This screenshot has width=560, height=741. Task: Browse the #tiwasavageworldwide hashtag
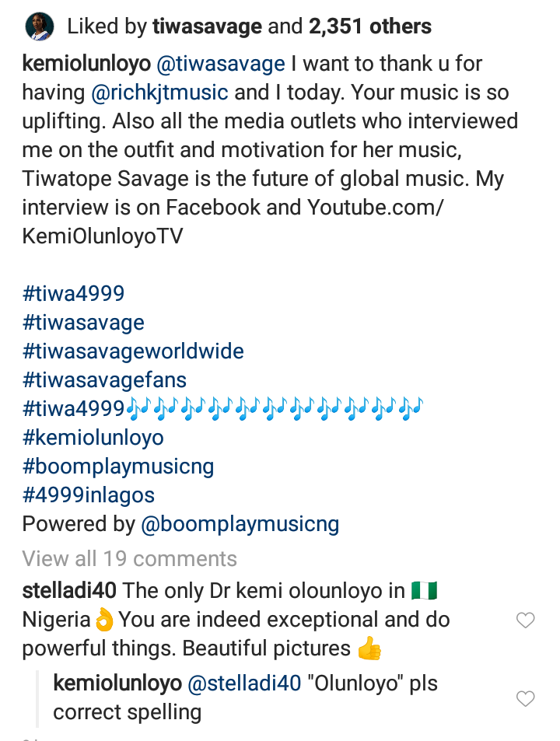[133, 351]
